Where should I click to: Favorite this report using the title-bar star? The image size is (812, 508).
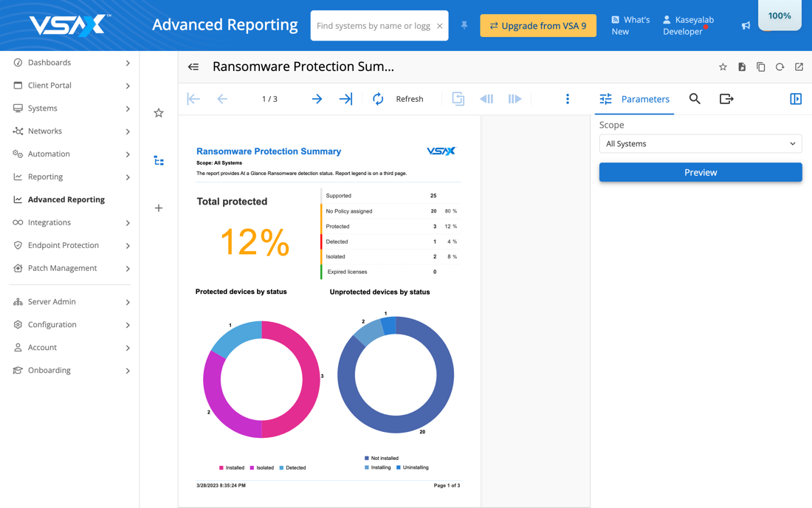click(723, 66)
